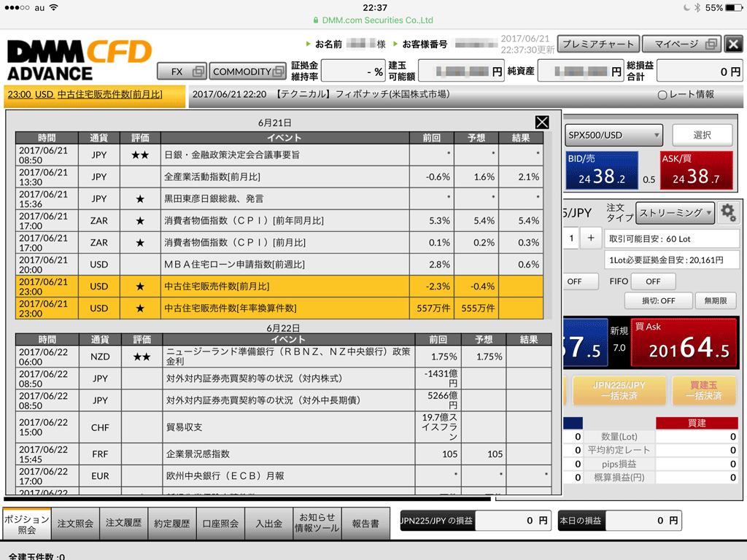Select the レート情報 radio button
This screenshot has width=747, height=560.
click(662, 95)
